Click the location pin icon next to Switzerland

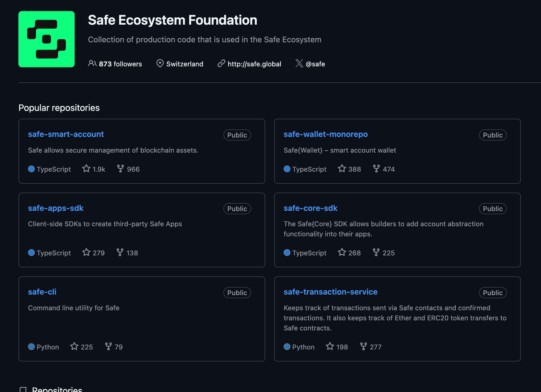160,64
